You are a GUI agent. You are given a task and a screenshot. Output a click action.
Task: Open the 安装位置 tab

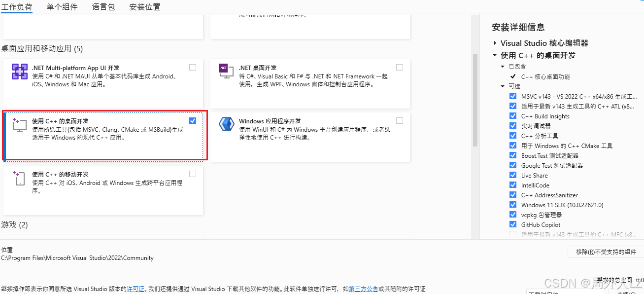click(145, 7)
